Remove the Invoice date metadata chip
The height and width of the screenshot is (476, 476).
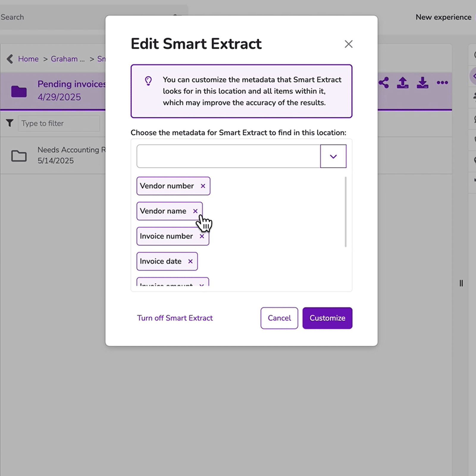tap(190, 262)
